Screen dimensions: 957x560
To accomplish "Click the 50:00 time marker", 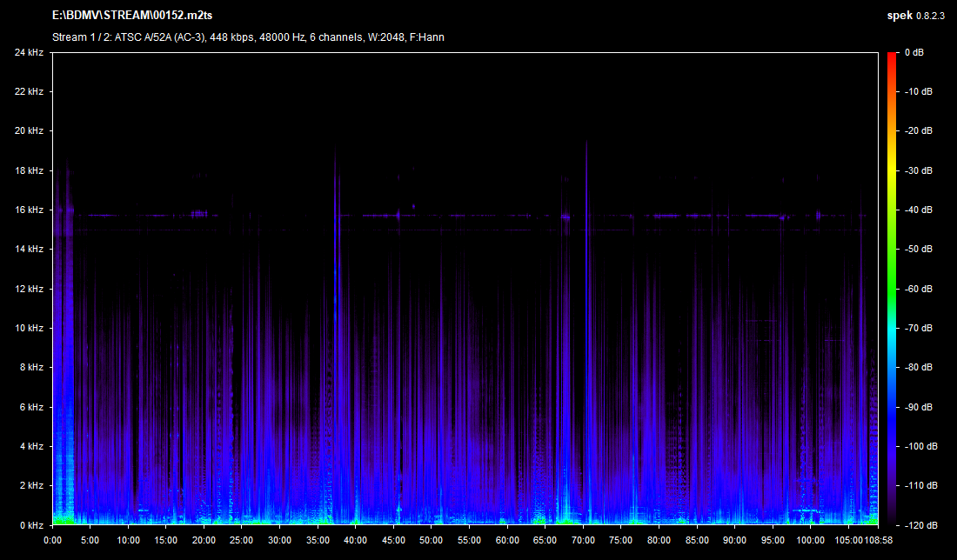I will [x=432, y=539].
